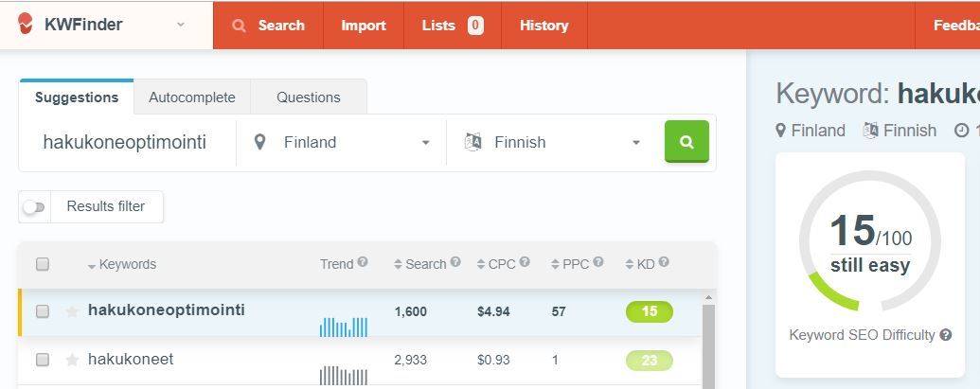Sort by the CPC column
Screen dimensions: 980x389
496,265
